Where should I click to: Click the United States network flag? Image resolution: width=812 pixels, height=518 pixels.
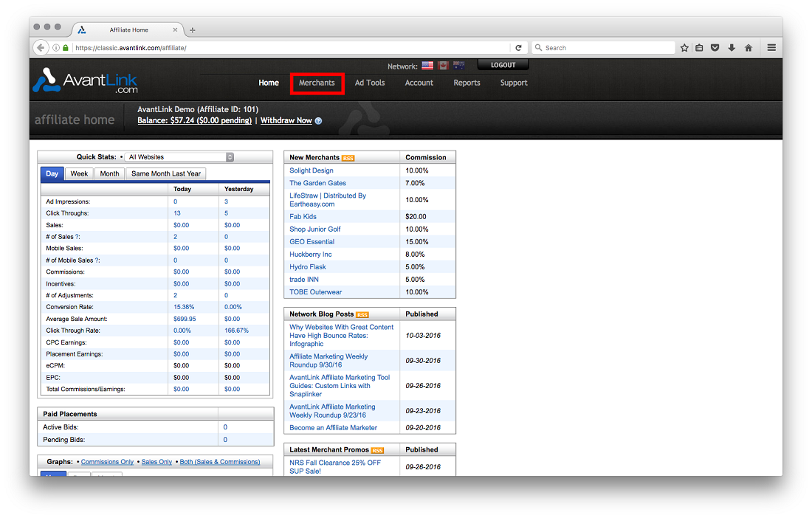click(427, 66)
